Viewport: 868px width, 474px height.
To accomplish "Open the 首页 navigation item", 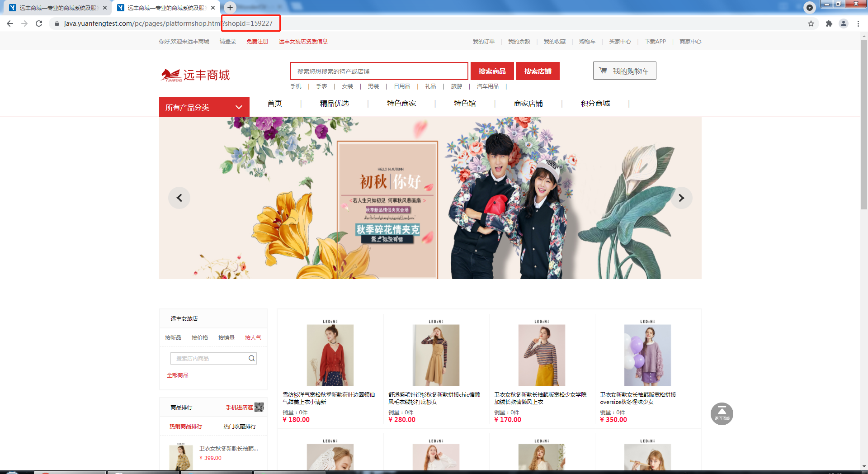I will 274,104.
